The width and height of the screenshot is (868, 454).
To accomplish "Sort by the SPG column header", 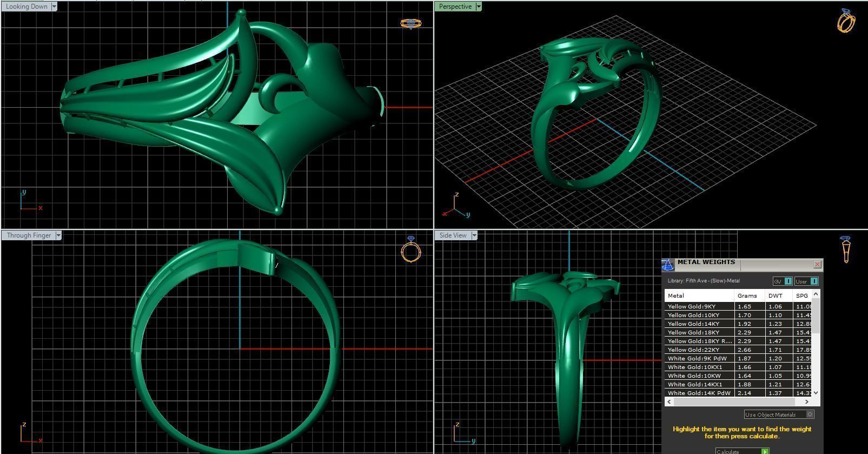I will (803, 295).
